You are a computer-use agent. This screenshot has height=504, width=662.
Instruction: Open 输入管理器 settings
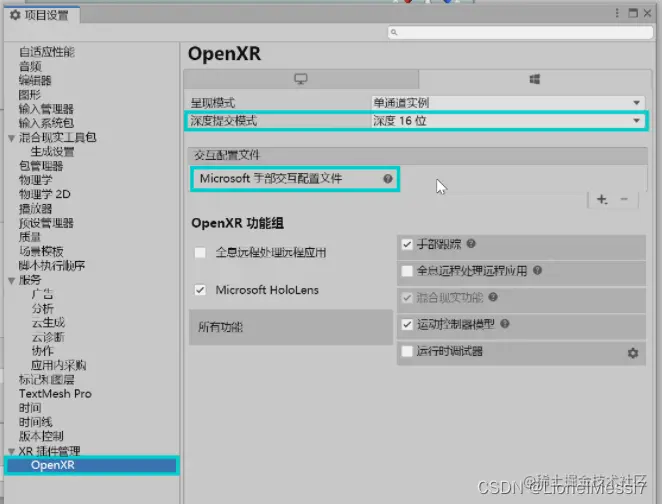(x=46, y=109)
